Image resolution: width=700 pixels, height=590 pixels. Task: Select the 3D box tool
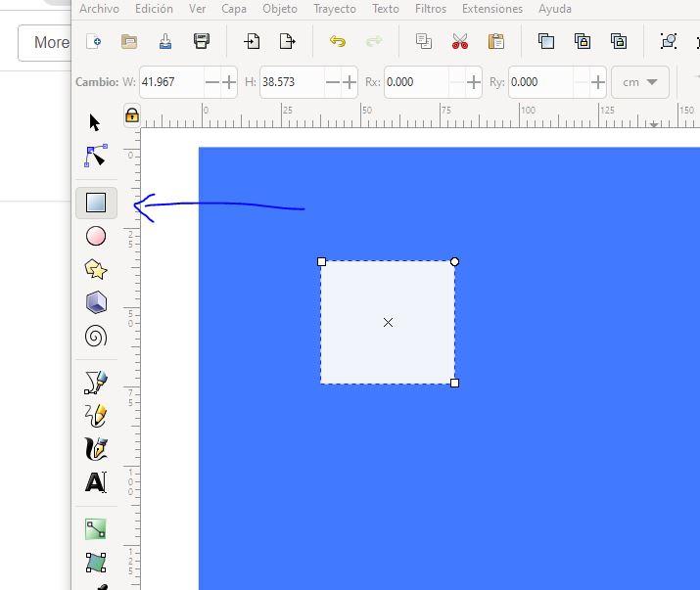coord(96,302)
